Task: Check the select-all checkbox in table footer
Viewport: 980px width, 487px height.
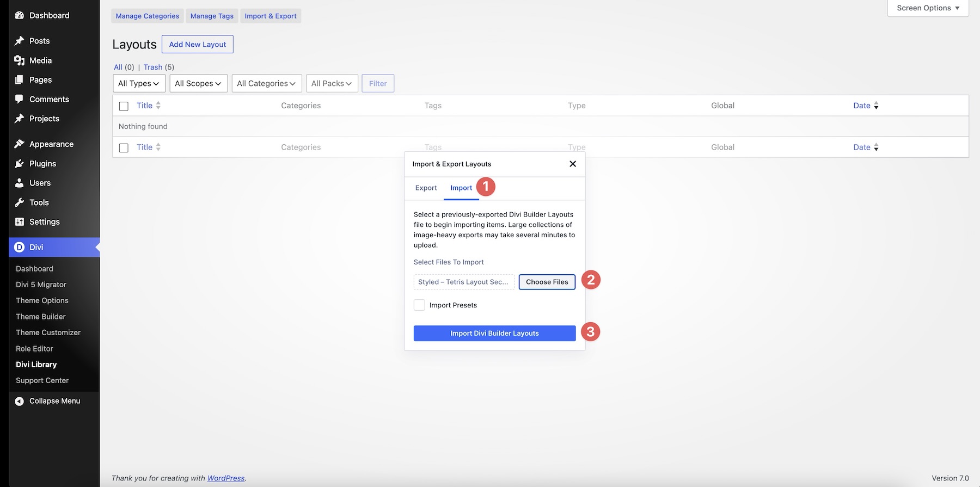Action: click(x=124, y=147)
